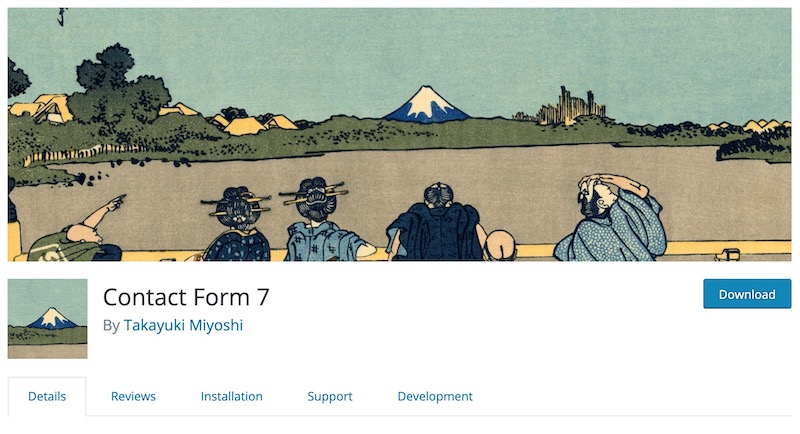Click the large dark tree in banner

coord(118,86)
